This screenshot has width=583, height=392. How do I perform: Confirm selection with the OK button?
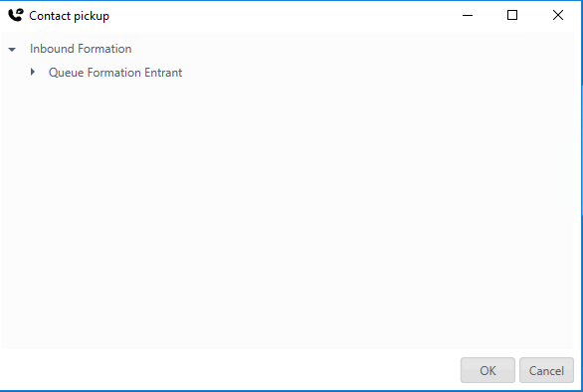487,370
